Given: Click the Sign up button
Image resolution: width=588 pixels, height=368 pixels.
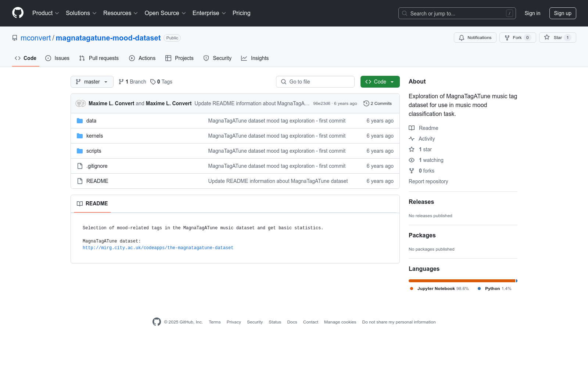Looking at the screenshot, I should tap(563, 13).
